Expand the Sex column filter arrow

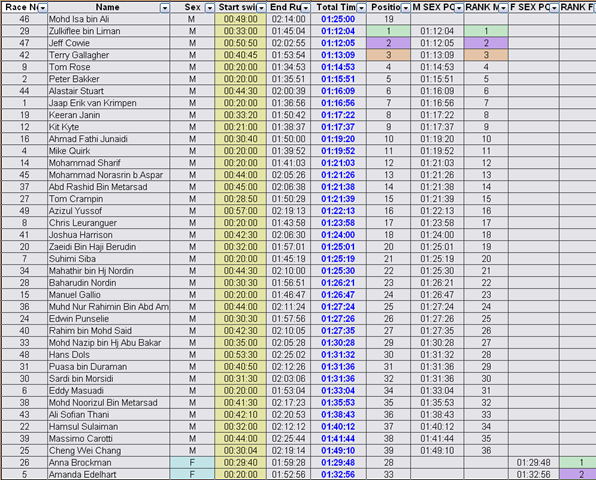[x=209, y=8]
